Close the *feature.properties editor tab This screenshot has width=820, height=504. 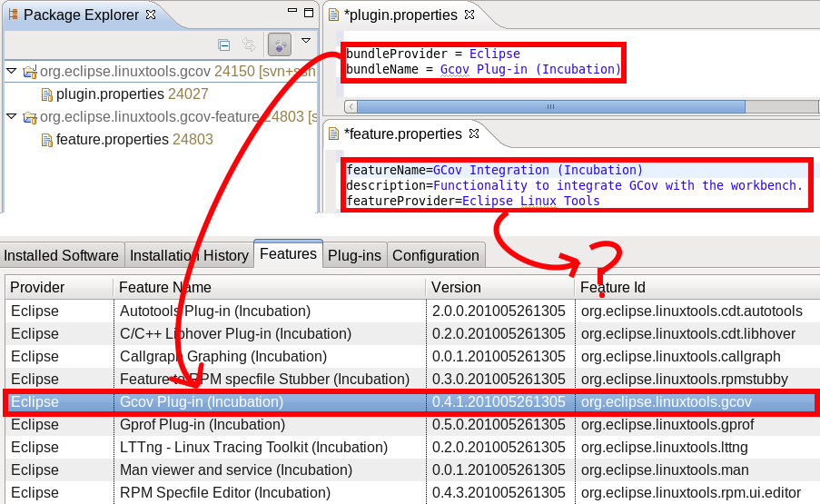[x=474, y=133]
